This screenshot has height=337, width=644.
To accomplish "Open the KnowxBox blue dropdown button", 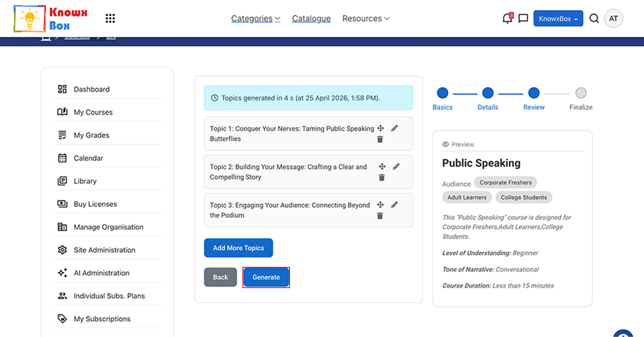I will (x=558, y=19).
